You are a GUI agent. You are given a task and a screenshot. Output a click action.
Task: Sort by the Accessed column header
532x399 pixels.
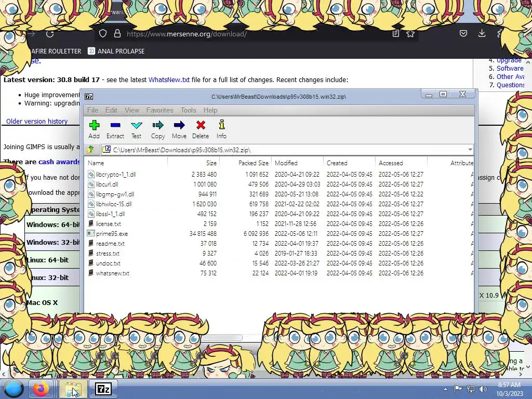402,163
